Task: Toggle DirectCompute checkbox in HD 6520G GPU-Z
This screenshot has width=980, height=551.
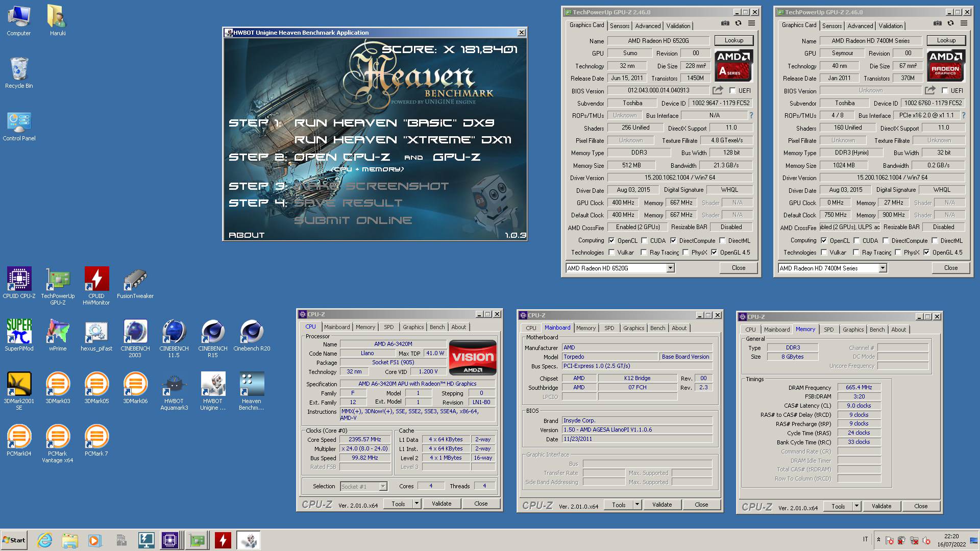Action: click(673, 241)
